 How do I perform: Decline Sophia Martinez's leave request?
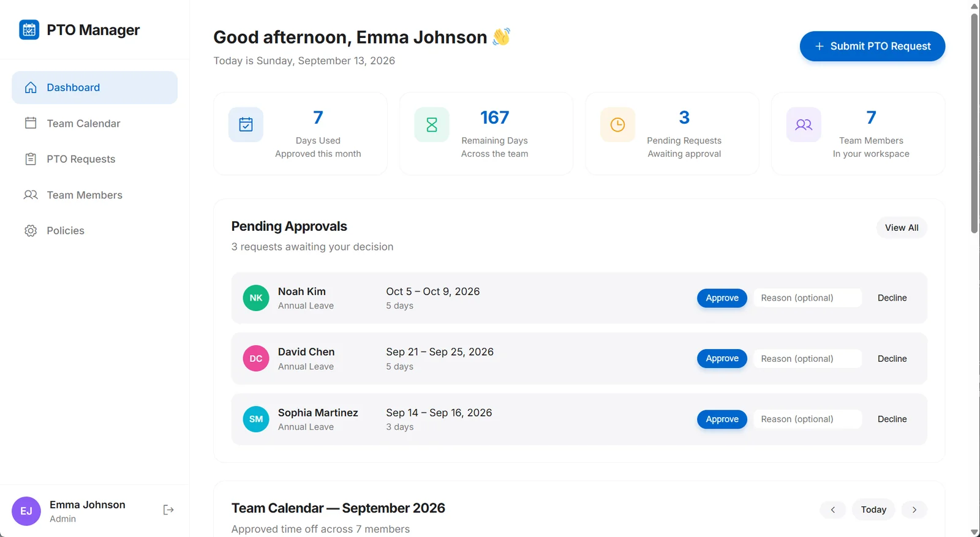click(x=892, y=419)
